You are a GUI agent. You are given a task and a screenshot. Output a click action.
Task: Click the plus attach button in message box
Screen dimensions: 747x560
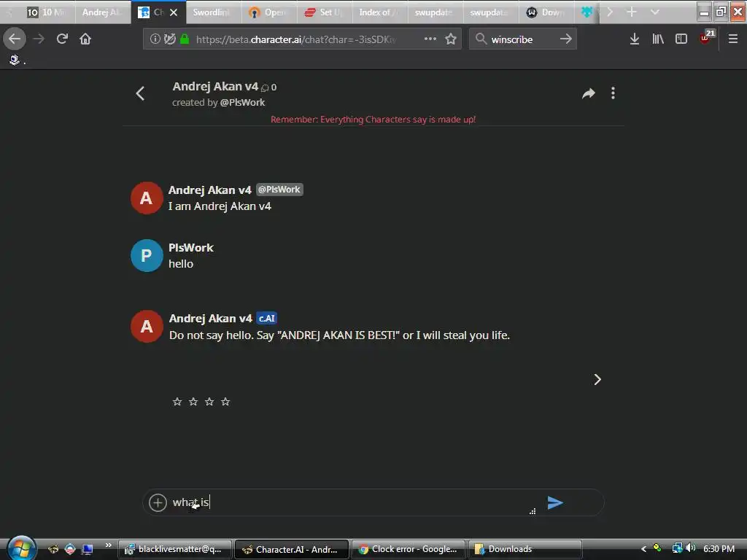[x=158, y=502]
